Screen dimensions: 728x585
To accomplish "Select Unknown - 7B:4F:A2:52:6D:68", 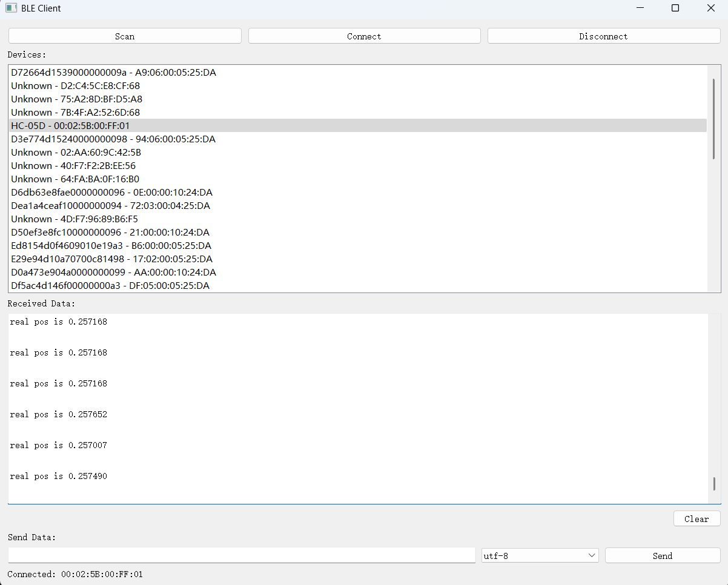I will (x=359, y=112).
